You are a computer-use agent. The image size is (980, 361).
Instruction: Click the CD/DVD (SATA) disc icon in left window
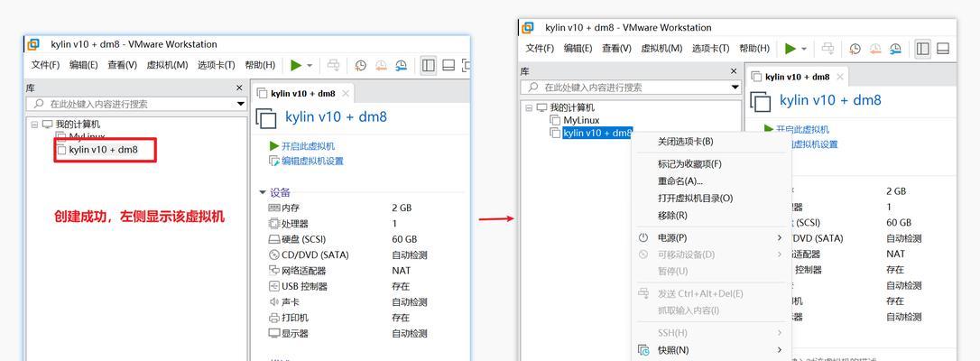pyautogui.click(x=273, y=255)
